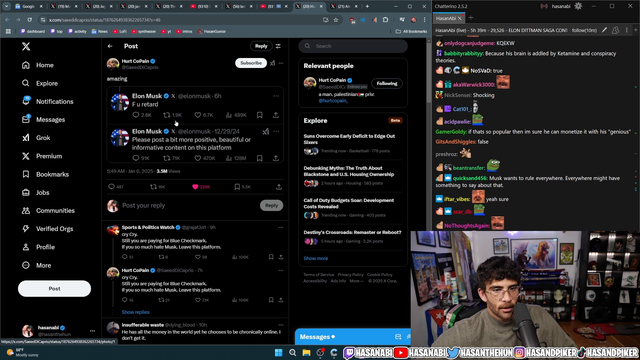This screenshot has width=640, height=360.
Task: Open 'Suns Overcome Early Deficit' story
Action: pyautogui.click(x=353, y=144)
